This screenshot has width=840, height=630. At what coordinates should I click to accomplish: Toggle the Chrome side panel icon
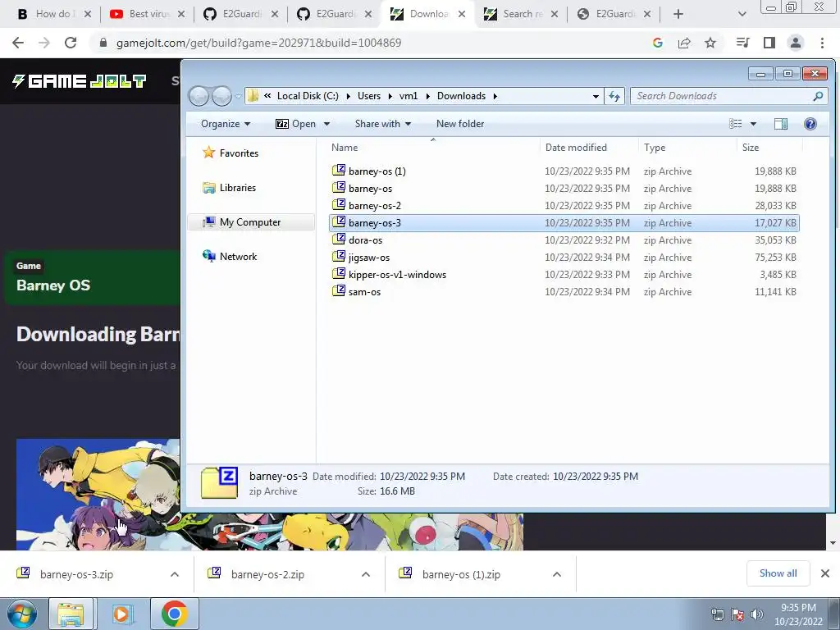coord(769,43)
